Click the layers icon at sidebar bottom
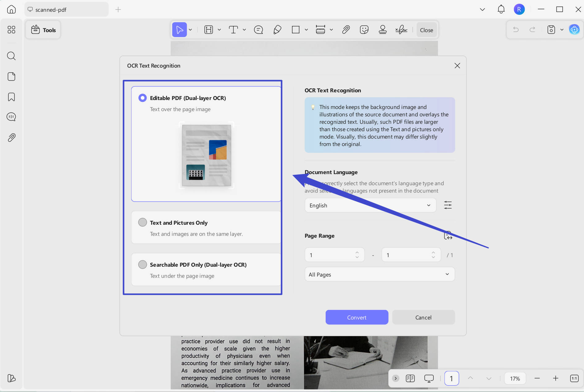Screen dimensions: 584x392 [11, 378]
